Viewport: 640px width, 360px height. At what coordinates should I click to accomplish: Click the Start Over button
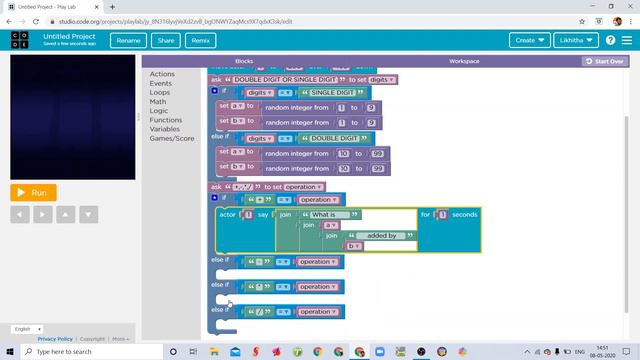pos(605,61)
